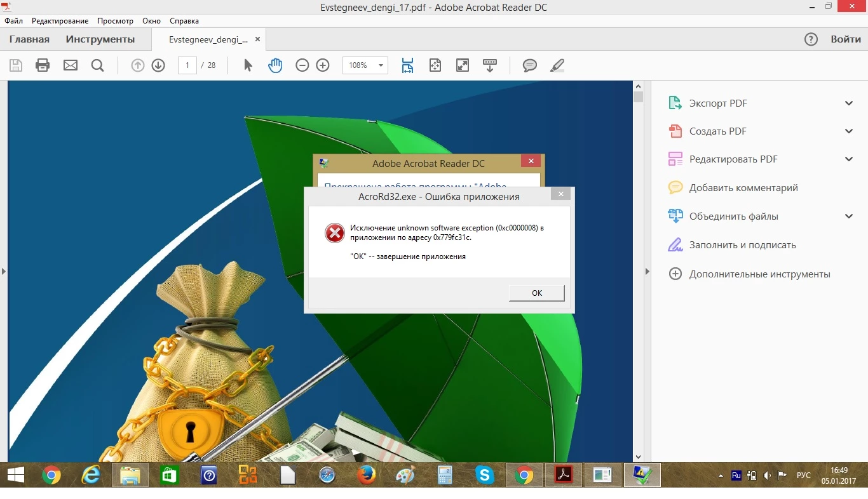
Task: Click the РУС input language indicator
Action: (804, 476)
